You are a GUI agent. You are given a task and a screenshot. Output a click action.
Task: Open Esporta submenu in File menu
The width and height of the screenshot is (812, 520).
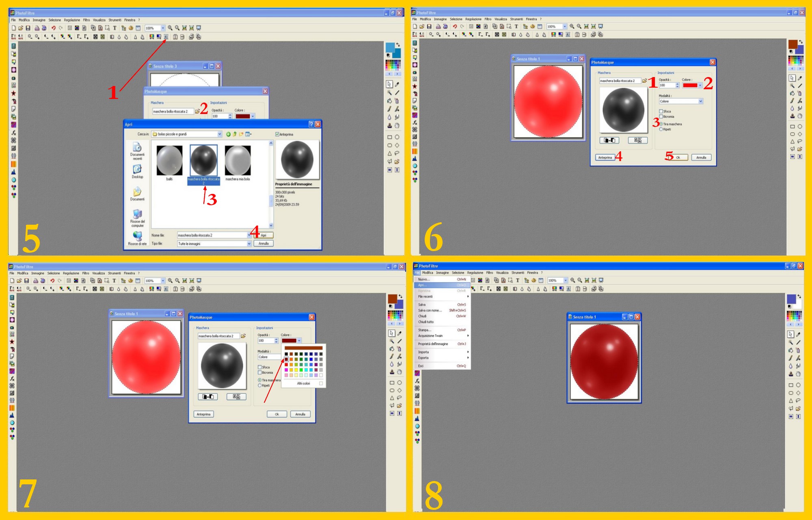click(x=424, y=358)
